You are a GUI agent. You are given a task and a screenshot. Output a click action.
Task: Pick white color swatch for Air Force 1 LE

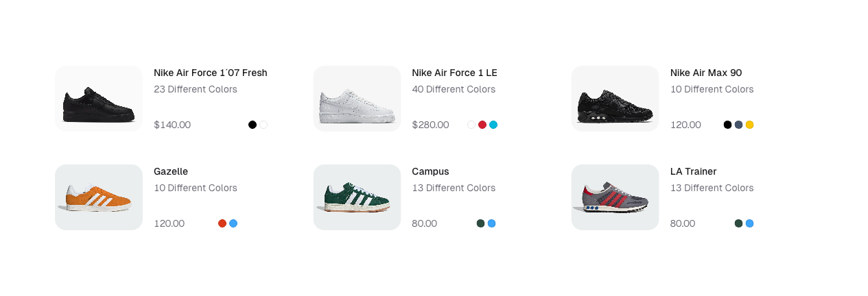471,125
